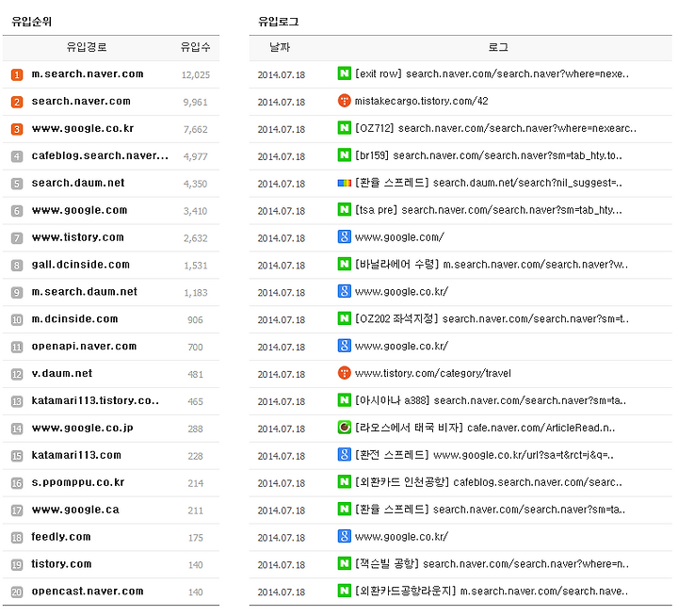Click the 9,961 visit count
The image size is (678, 616).
pos(196,102)
